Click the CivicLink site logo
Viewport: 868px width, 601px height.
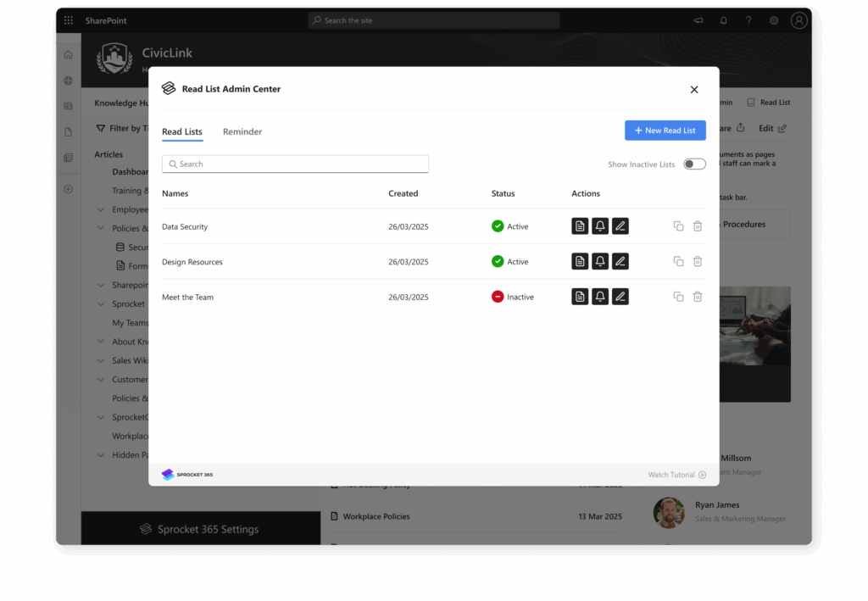click(114, 58)
